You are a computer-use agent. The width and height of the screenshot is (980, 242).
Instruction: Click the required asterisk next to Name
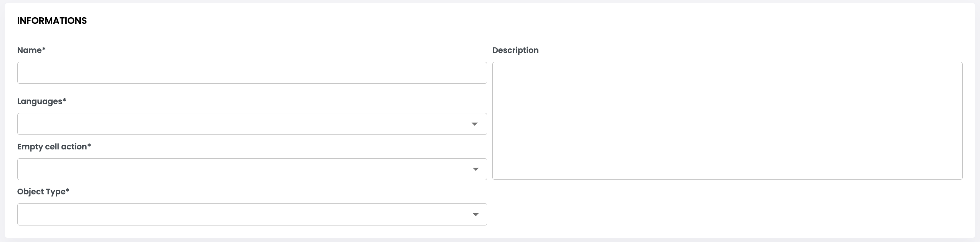44,50
